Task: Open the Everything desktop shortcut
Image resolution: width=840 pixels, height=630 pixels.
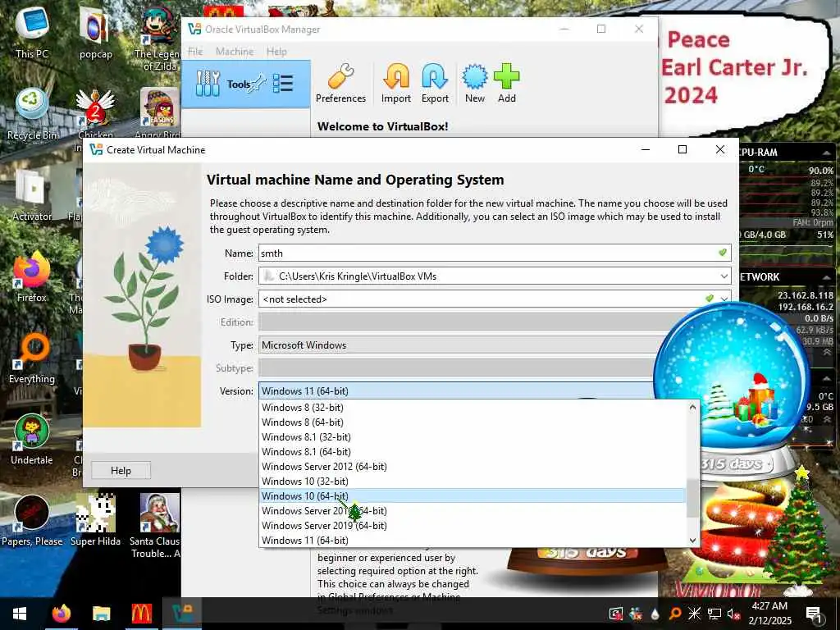Action: click(x=32, y=358)
